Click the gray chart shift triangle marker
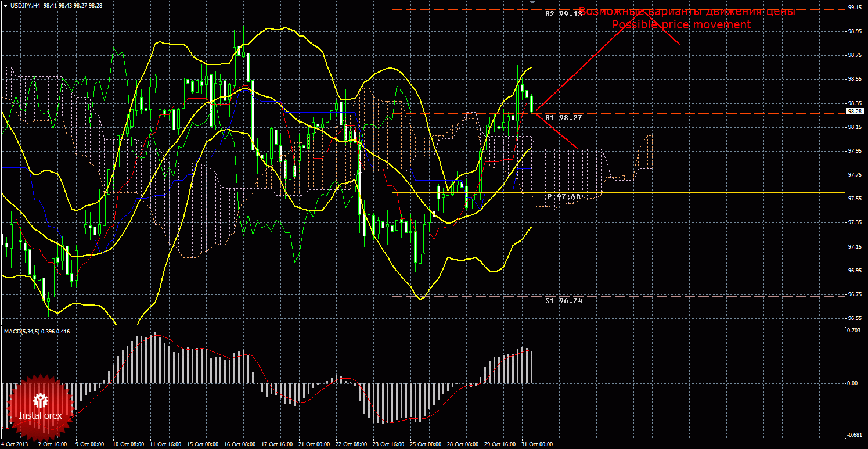This screenshot has width=868, height=449. click(x=531, y=3)
